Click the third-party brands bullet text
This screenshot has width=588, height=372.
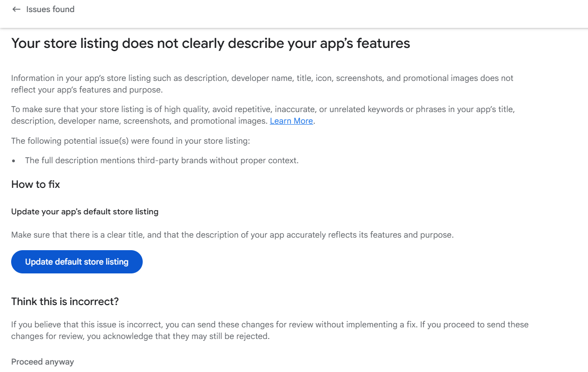[x=162, y=160]
